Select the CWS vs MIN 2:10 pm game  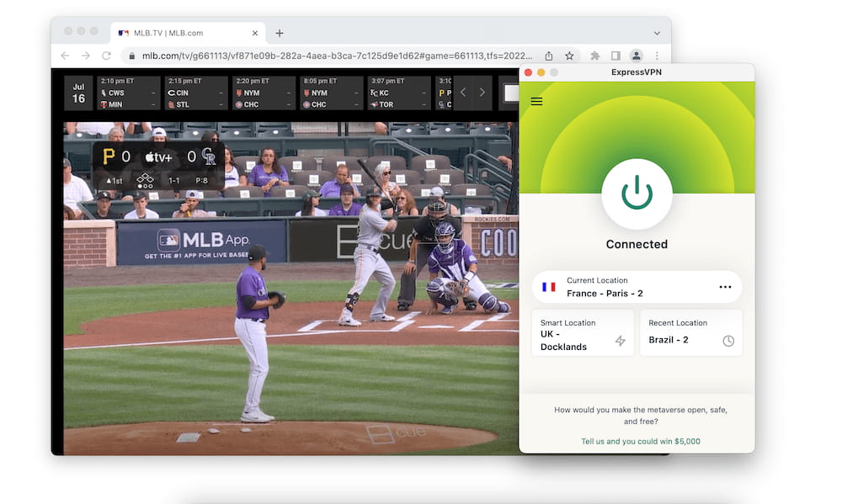128,93
